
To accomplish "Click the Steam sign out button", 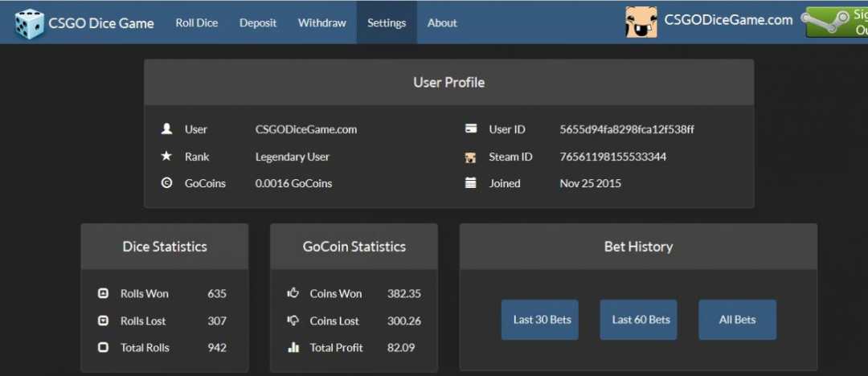I will click(x=837, y=22).
